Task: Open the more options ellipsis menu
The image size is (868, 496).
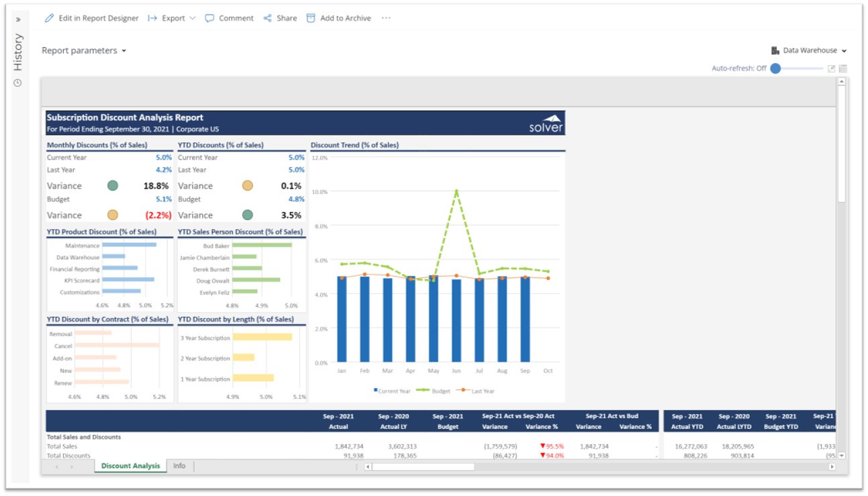Action: coord(386,18)
